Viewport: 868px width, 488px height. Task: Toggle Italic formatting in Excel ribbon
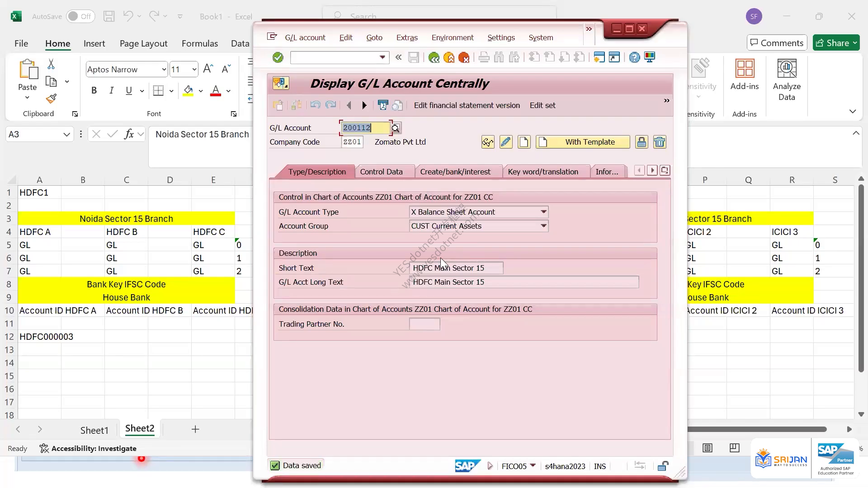pyautogui.click(x=111, y=90)
